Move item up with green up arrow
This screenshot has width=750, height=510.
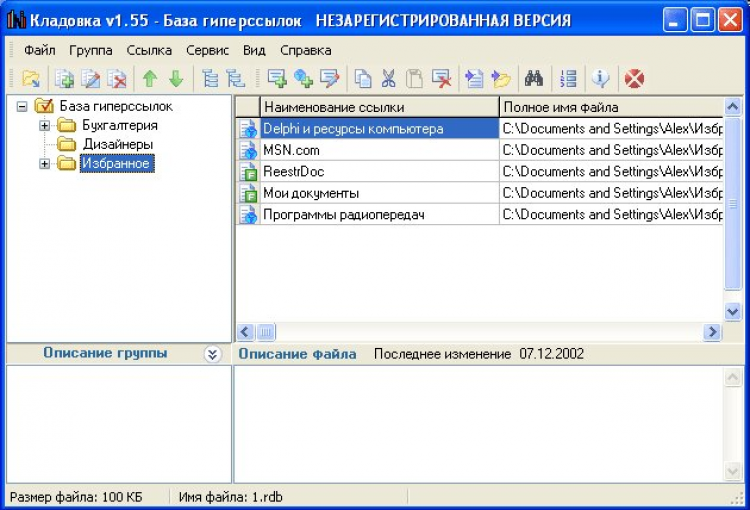pos(150,78)
